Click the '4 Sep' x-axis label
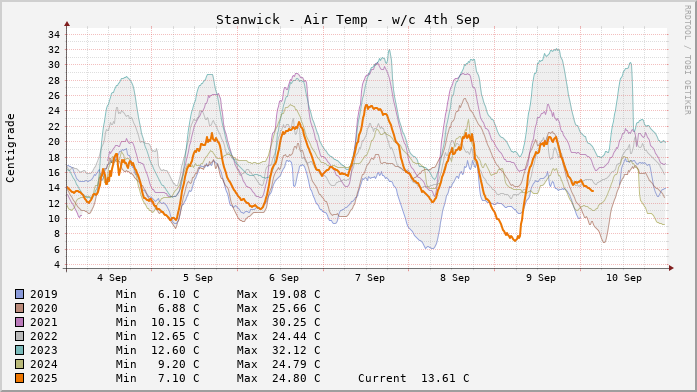 pos(112,278)
